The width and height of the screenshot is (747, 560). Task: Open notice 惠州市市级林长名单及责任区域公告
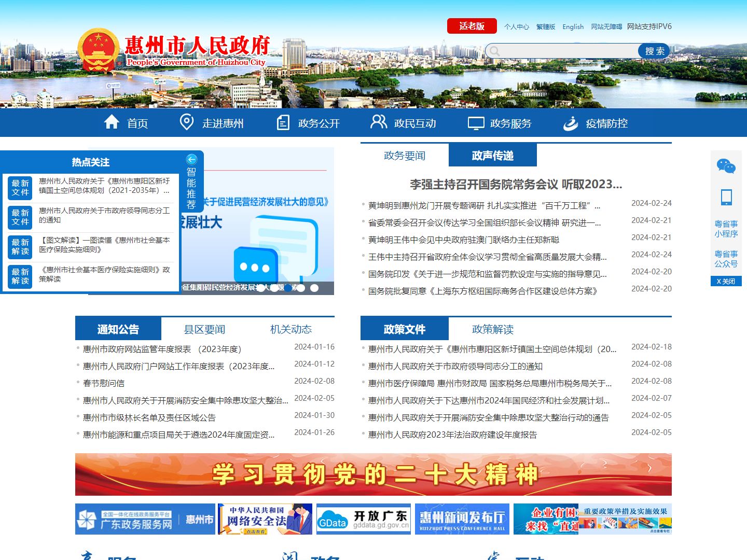point(149,417)
